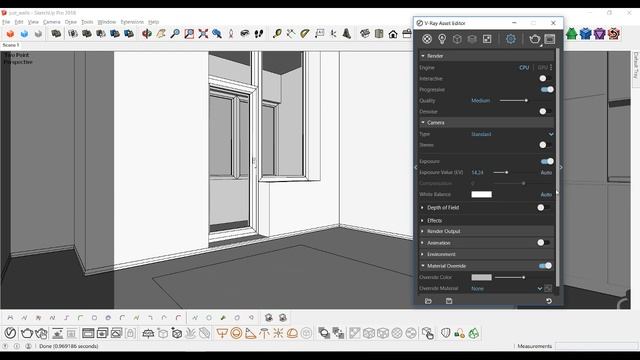Open the Extensions menu
The width and height of the screenshot is (640, 360).
pyautogui.click(x=132, y=22)
